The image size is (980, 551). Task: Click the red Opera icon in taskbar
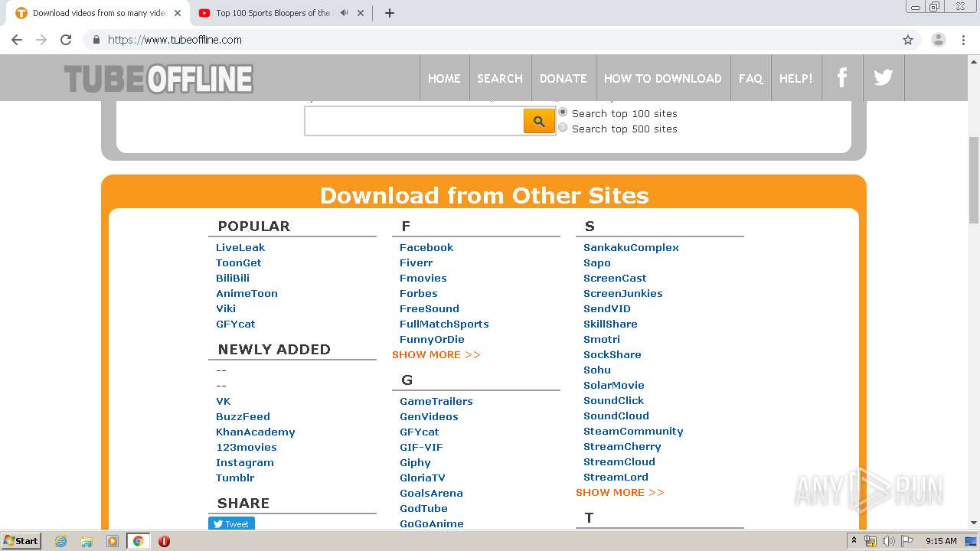tap(164, 541)
